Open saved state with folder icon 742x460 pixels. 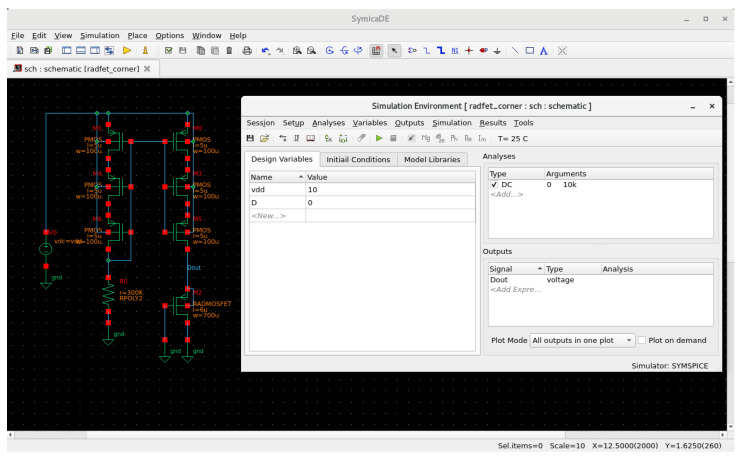point(264,138)
